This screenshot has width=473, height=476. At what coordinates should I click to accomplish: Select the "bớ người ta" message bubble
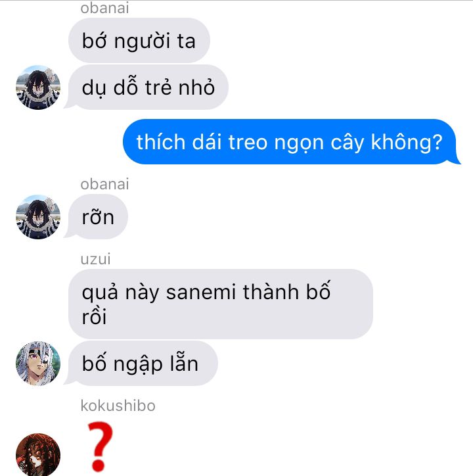[x=139, y=40]
